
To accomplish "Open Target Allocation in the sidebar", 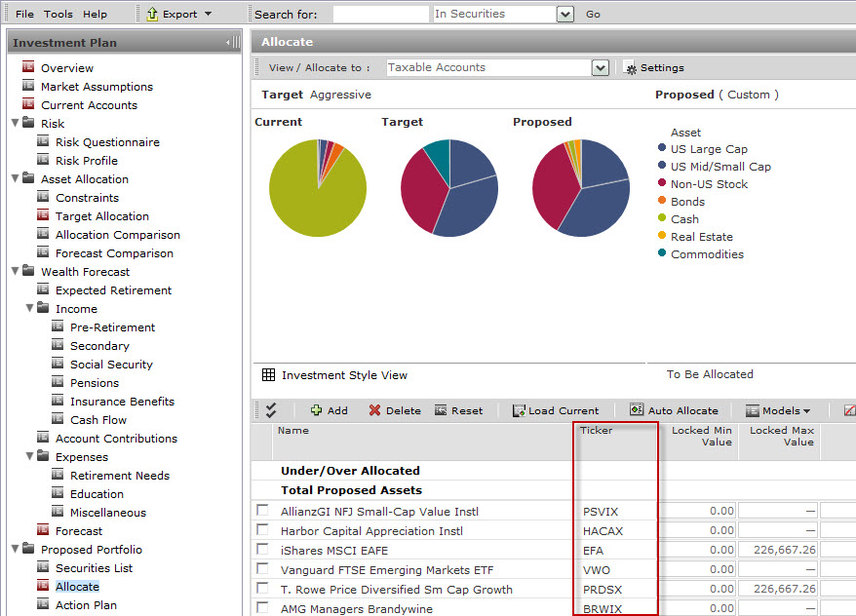I will (x=101, y=216).
